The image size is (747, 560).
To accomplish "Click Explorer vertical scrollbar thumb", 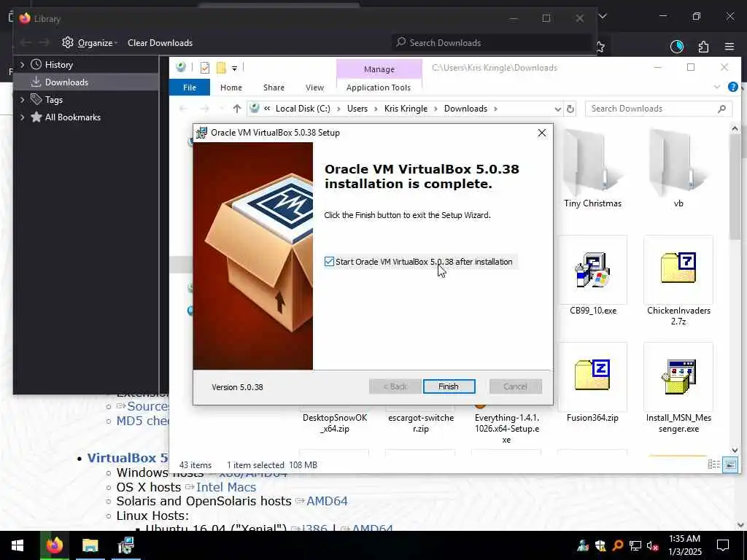I will [735, 187].
